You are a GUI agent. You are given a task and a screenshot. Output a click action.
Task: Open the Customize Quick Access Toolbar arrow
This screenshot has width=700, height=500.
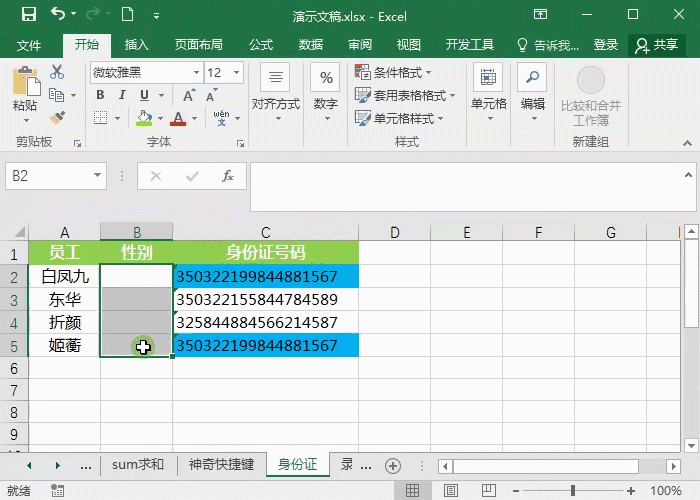156,16
